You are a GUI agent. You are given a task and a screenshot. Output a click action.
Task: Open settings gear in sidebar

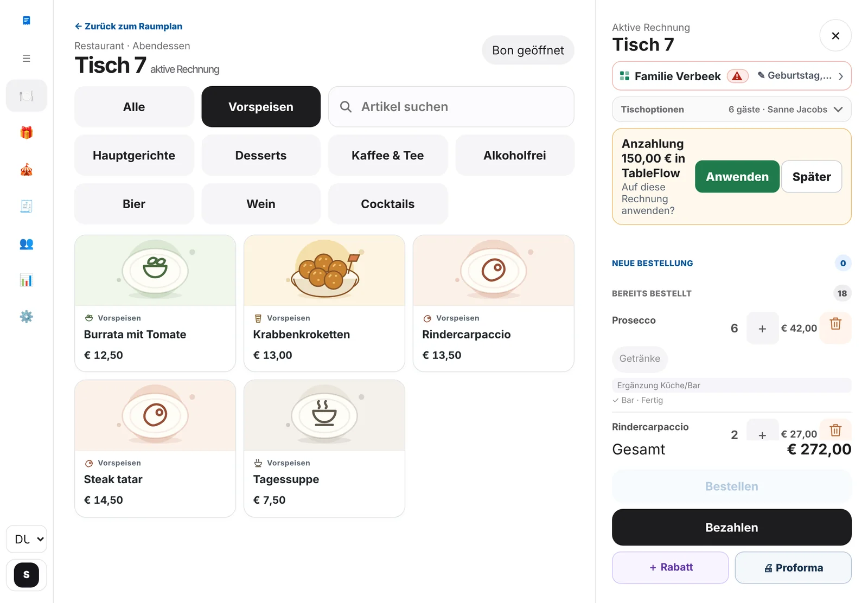[x=26, y=317]
